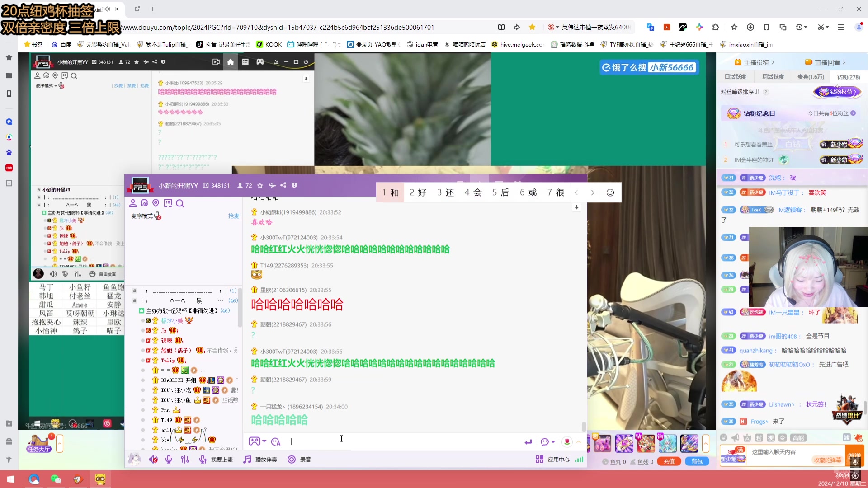The width and height of the screenshot is (868, 488).
Task: Select user T149 in channel list
Action: coord(166,420)
